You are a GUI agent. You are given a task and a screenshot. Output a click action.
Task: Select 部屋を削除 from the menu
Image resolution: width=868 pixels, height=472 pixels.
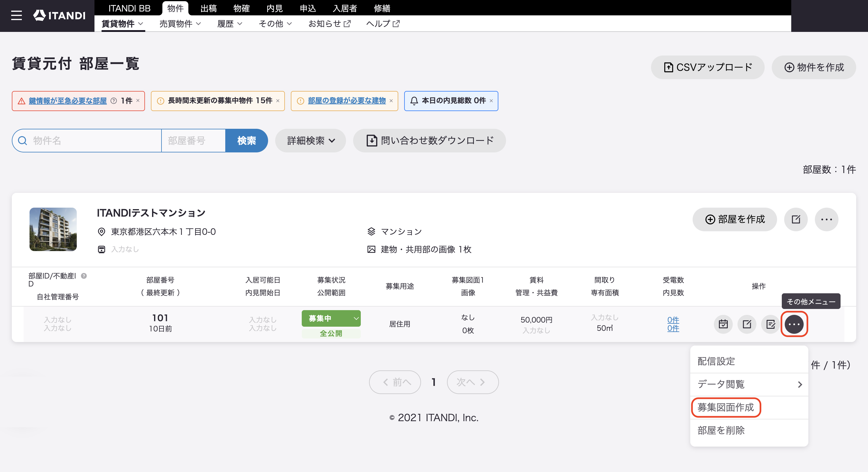tap(749, 431)
